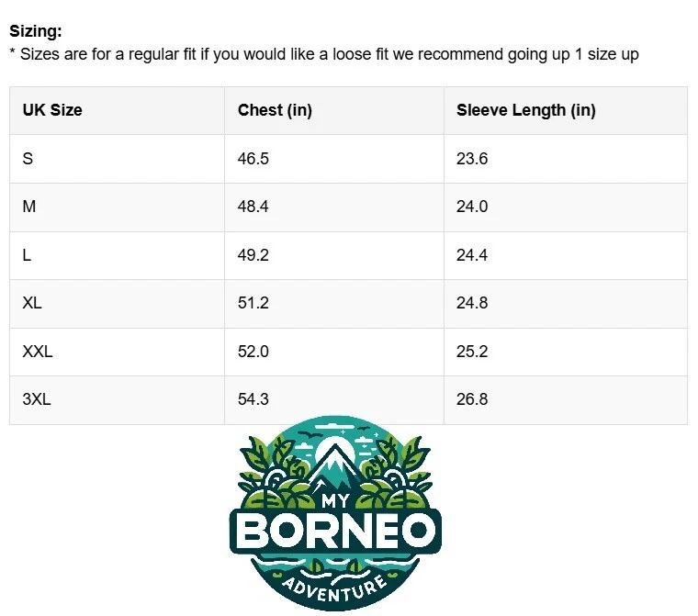Screen dimensions: 698x616
Task: Click the 54.3 chest value
Action: coord(253,399)
